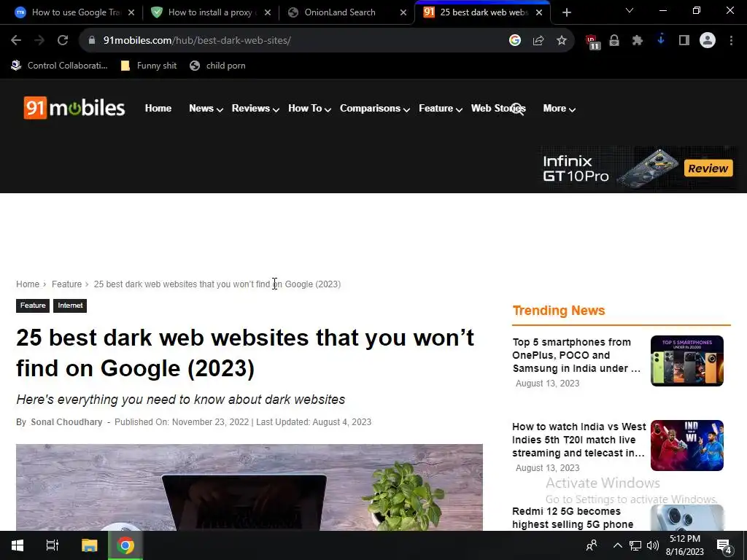Click the volume speaker tray icon

653,545
